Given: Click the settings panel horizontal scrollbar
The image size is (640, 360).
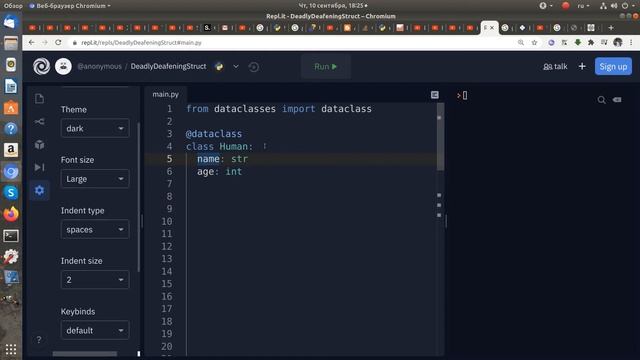Looking at the screenshot, I should click(x=84, y=354).
